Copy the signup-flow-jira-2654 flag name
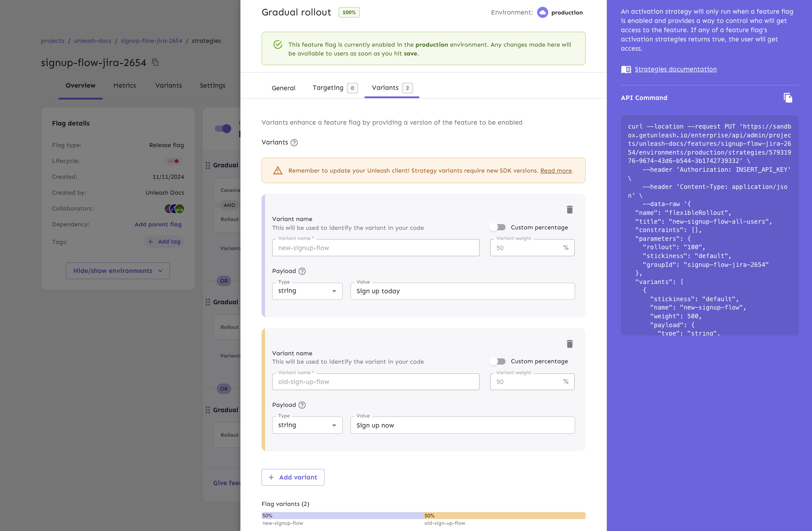 (x=155, y=63)
